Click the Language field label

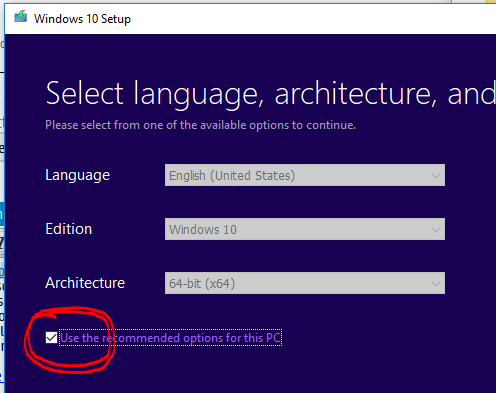(77, 175)
